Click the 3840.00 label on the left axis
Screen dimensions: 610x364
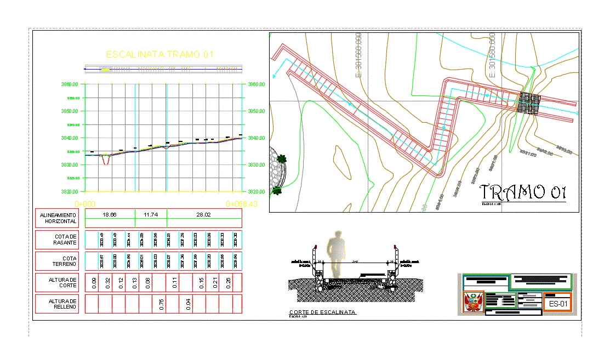tap(70, 138)
